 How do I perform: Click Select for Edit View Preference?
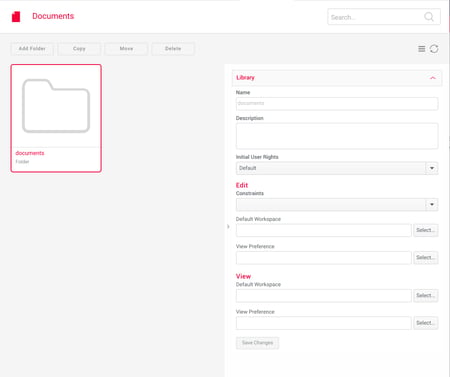pyautogui.click(x=426, y=257)
